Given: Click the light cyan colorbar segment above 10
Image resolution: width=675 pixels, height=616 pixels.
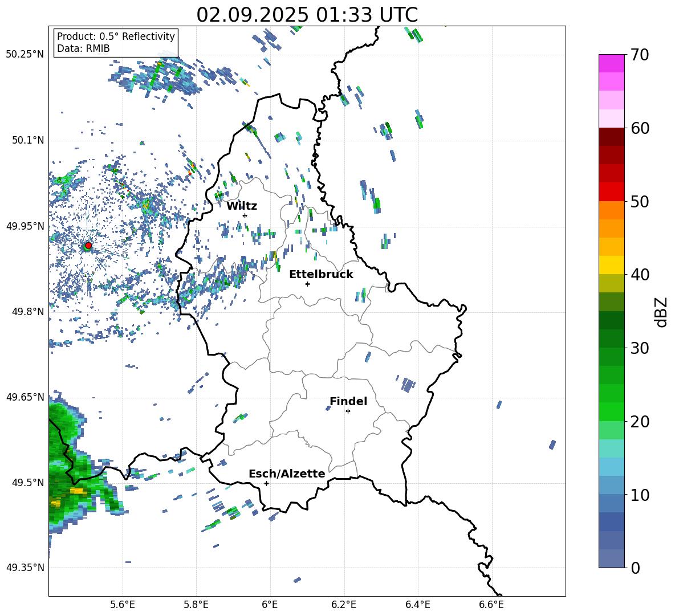Looking at the screenshot, I should point(612,467).
